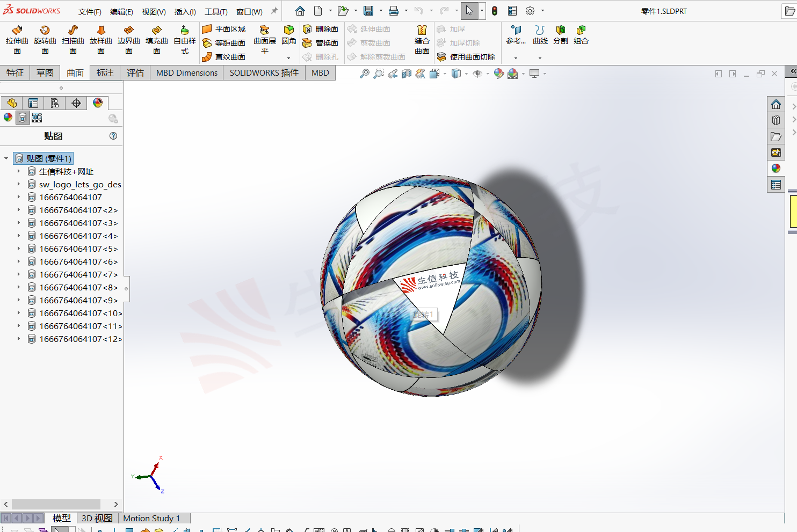Select the Knit Surface (缝合曲面) tool
Image resolution: width=797 pixels, height=532 pixels.
point(422,40)
